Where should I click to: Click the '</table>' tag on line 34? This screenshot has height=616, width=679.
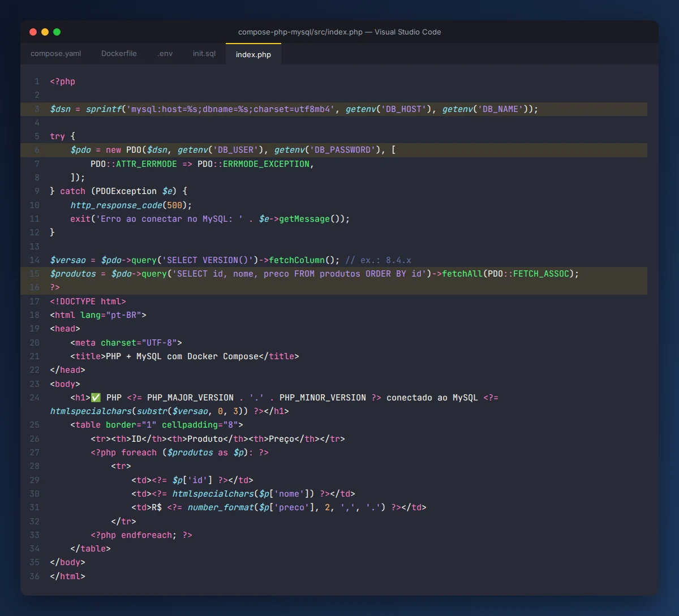pos(91,549)
